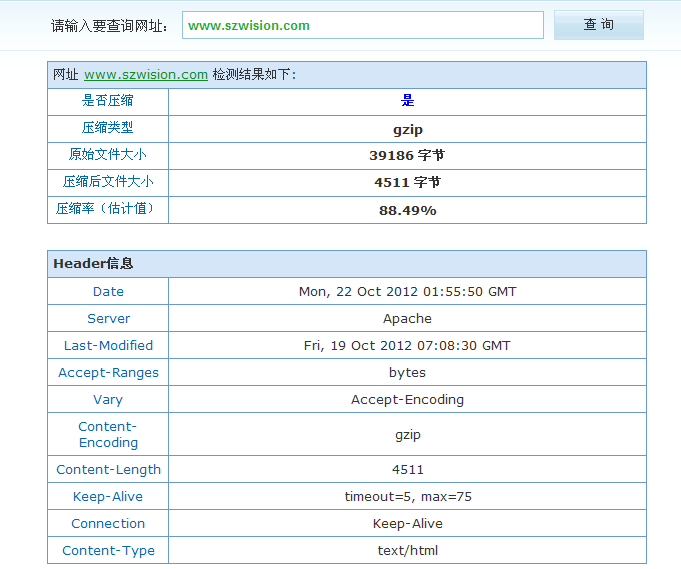The height and width of the screenshot is (569, 681).
Task: Click the blue 是 compression result
Action: [x=407, y=101]
